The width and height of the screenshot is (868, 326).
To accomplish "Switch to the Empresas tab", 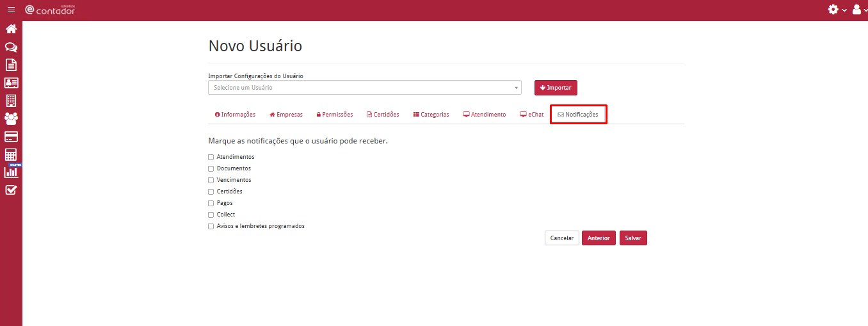I will [286, 115].
